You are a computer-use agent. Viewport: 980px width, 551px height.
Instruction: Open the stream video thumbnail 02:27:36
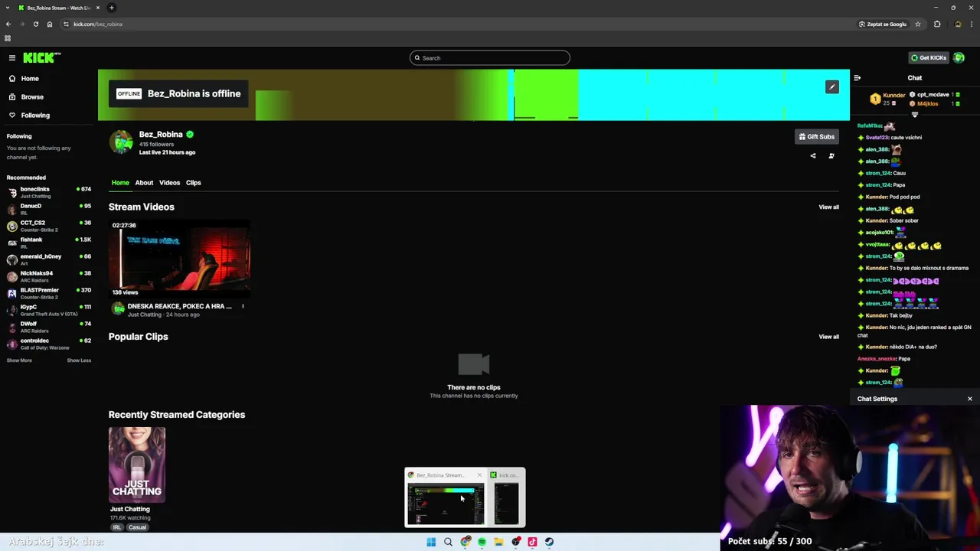point(179,259)
